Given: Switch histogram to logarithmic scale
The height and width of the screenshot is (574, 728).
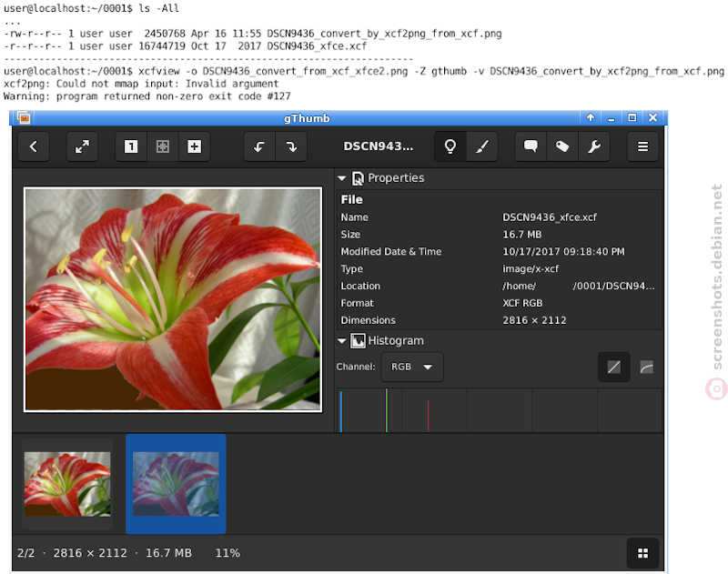Looking at the screenshot, I should tap(646, 368).
